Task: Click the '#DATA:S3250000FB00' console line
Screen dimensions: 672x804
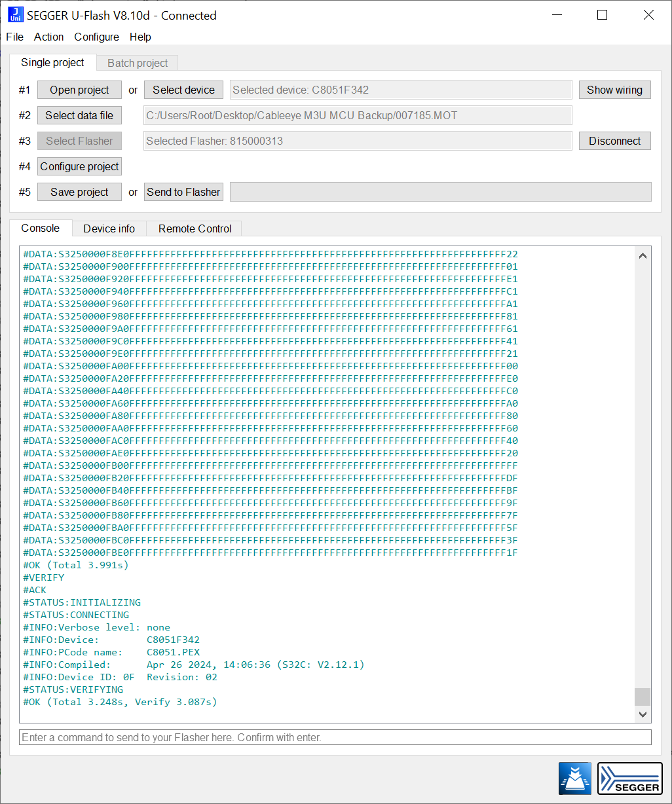Action: click(x=271, y=466)
